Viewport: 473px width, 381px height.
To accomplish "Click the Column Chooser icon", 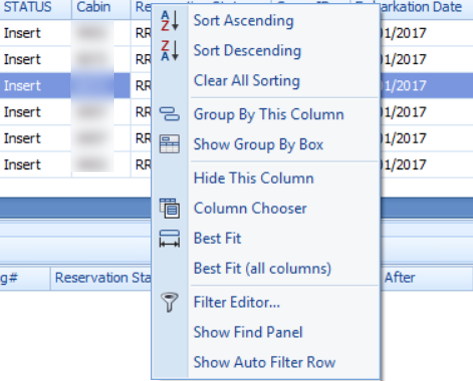I will click(170, 208).
